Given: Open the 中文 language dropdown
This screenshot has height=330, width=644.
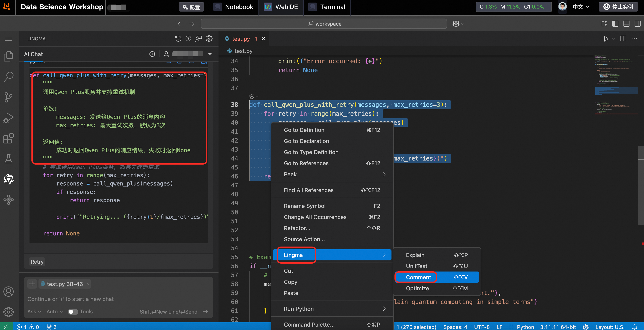Looking at the screenshot, I should point(580,7).
